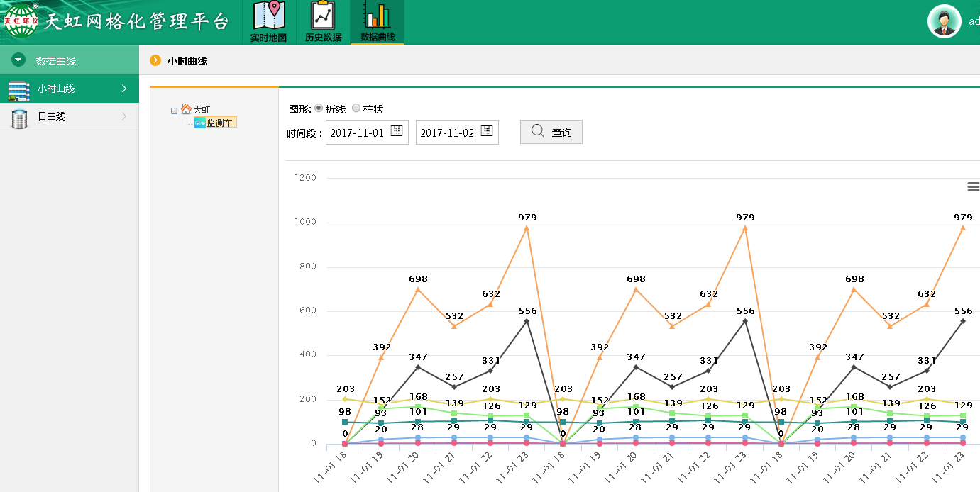Open calendar icon for end date

click(487, 130)
